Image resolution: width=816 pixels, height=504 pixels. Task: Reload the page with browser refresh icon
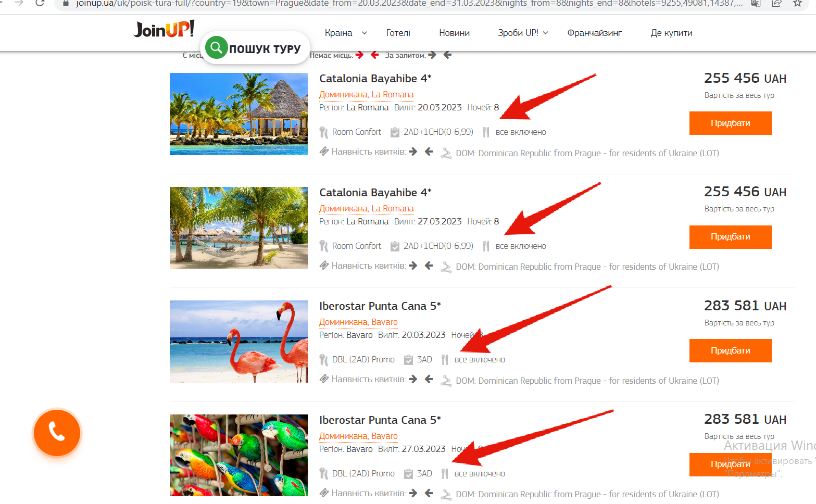point(40,3)
